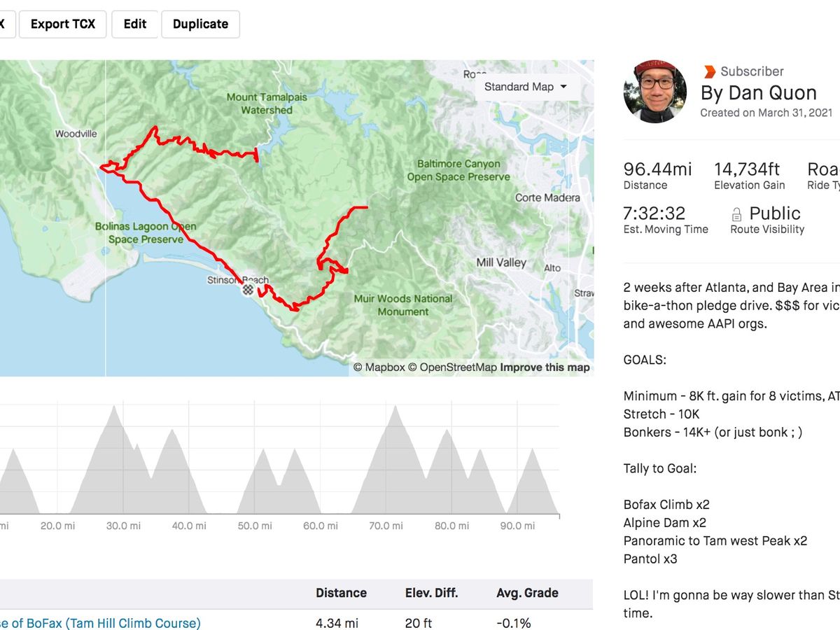
Task: Click the checkered finish flag on map
Action: pyautogui.click(x=247, y=290)
